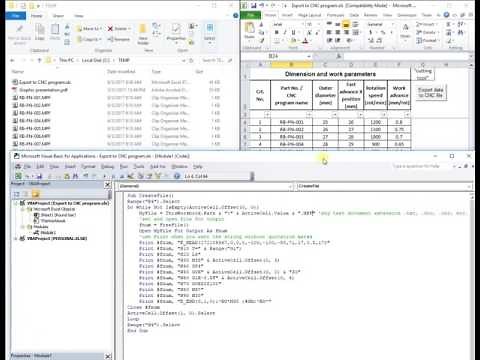Open filter dropdown for Outer diameter column
The height and width of the screenshot is (360, 480).
(334, 115)
